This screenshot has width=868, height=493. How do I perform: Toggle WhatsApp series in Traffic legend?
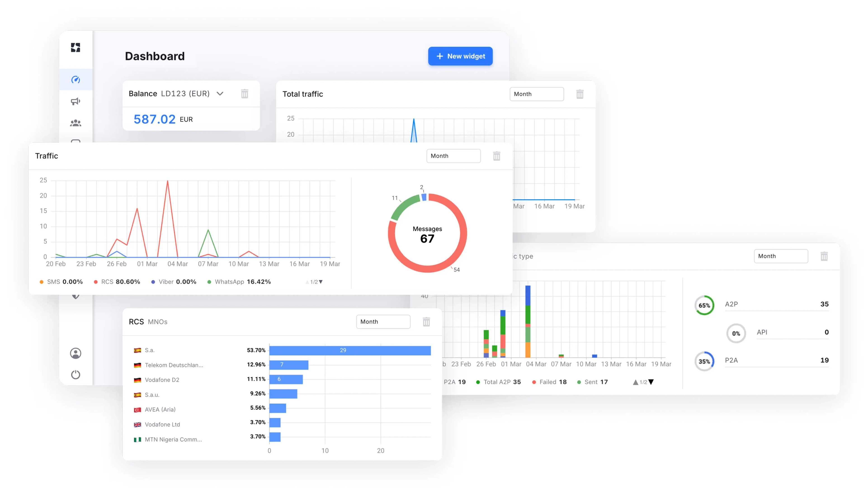click(x=229, y=282)
